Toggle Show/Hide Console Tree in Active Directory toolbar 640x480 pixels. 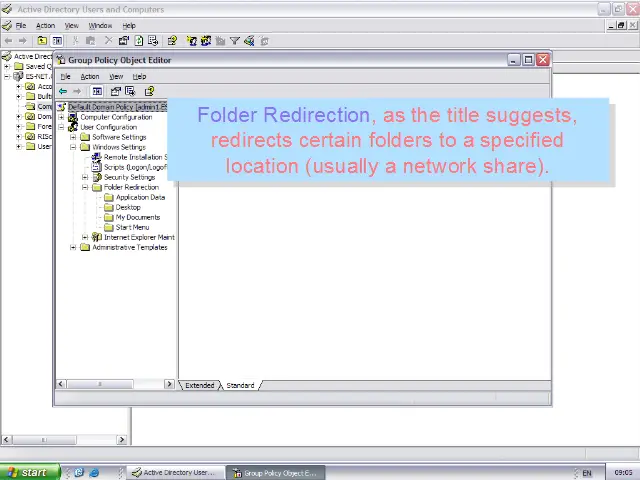pyautogui.click(x=57, y=41)
